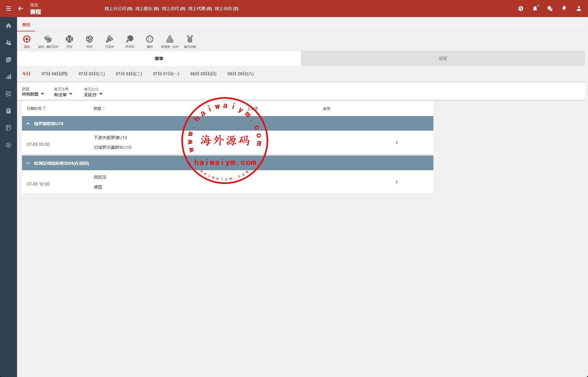Open the snooker / billiards (斯诺克) category
588x377 pixels.
tap(170, 41)
